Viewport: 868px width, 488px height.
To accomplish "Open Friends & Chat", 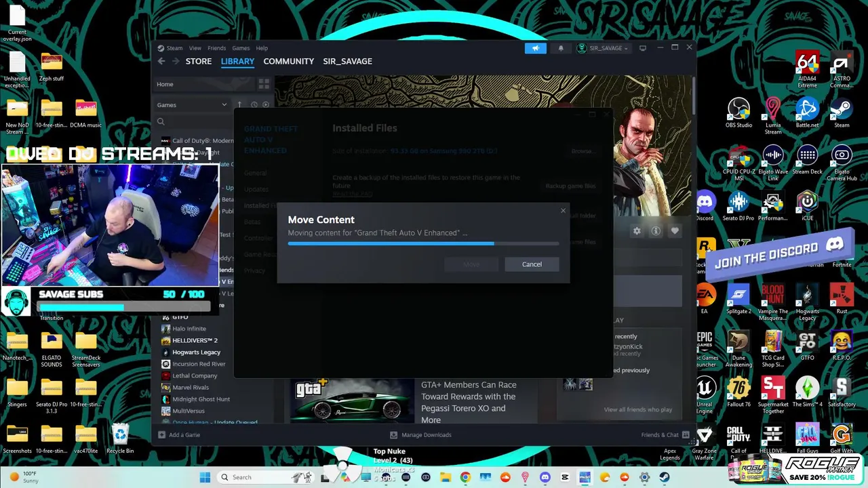I will pos(665,435).
